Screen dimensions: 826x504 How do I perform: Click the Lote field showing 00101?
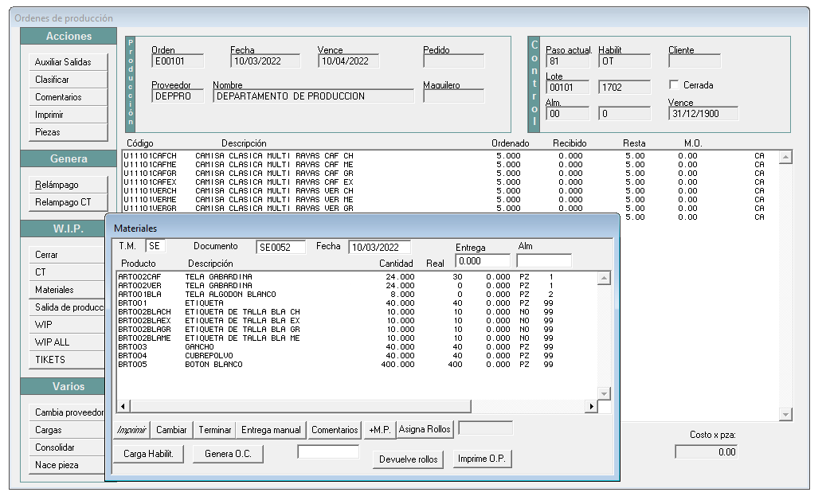click(x=567, y=88)
